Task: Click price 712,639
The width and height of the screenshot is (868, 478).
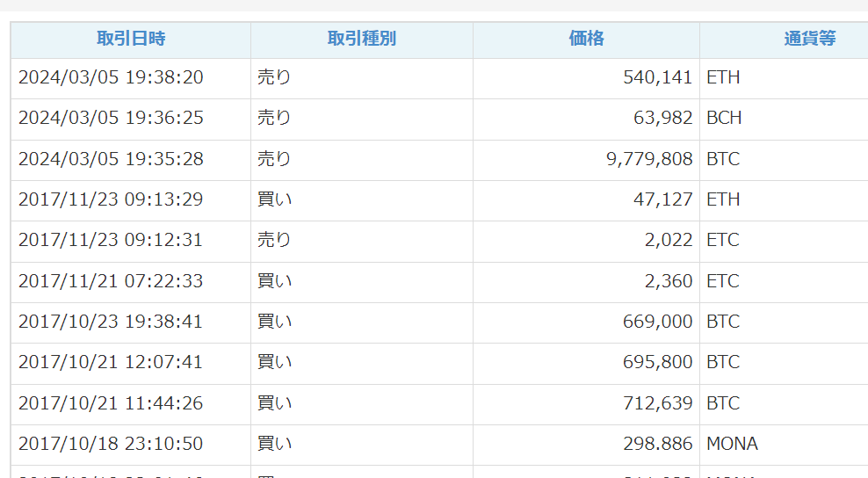Action: tap(658, 402)
